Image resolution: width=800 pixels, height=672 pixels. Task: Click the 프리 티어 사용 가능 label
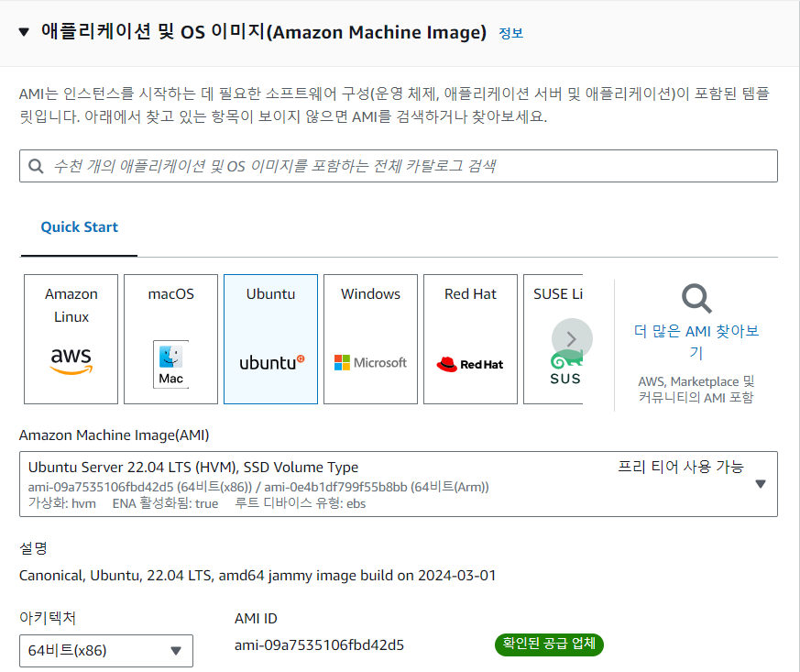[x=681, y=467]
